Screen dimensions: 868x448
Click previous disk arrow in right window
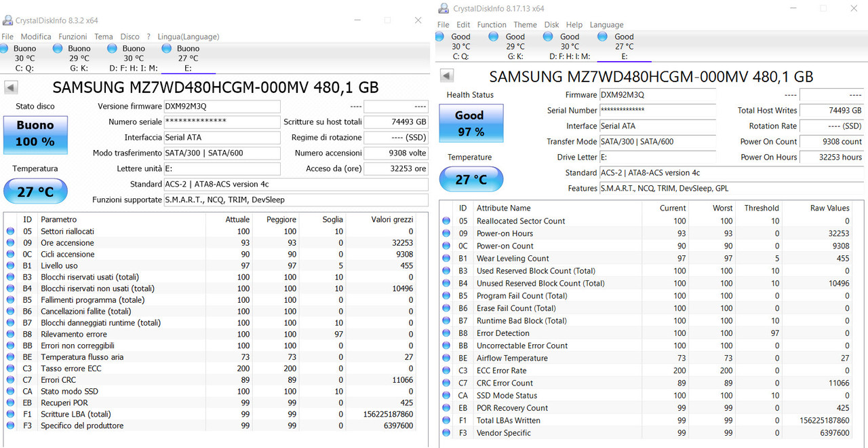click(x=447, y=75)
